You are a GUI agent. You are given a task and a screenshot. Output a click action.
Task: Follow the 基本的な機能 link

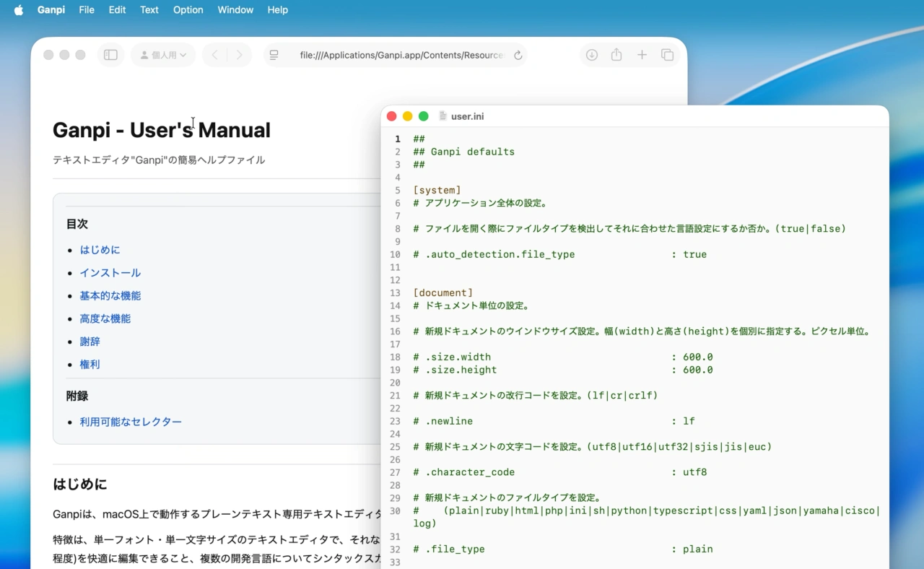110,296
